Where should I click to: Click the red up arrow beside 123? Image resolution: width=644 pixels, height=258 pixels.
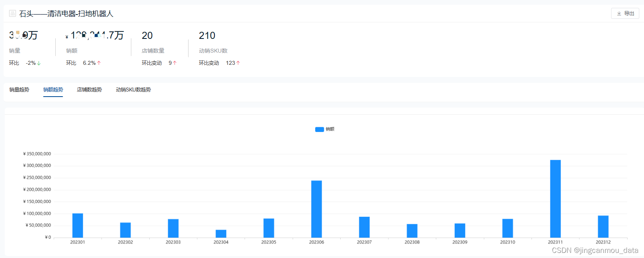point(238,63)
